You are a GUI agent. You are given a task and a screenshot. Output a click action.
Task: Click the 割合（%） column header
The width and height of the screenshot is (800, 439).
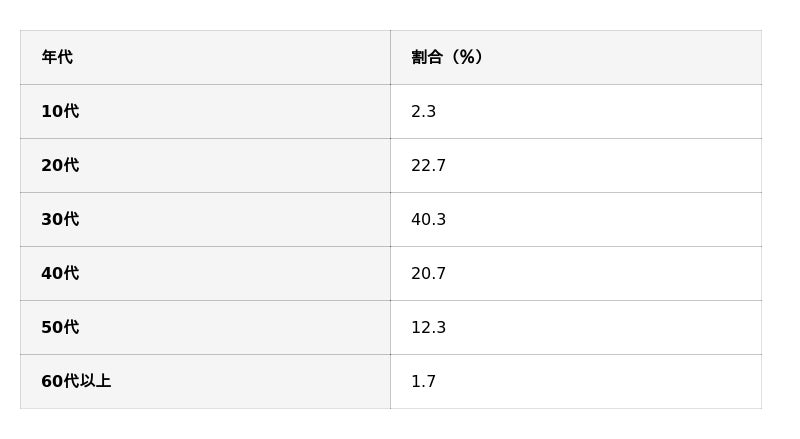[447, 58]
